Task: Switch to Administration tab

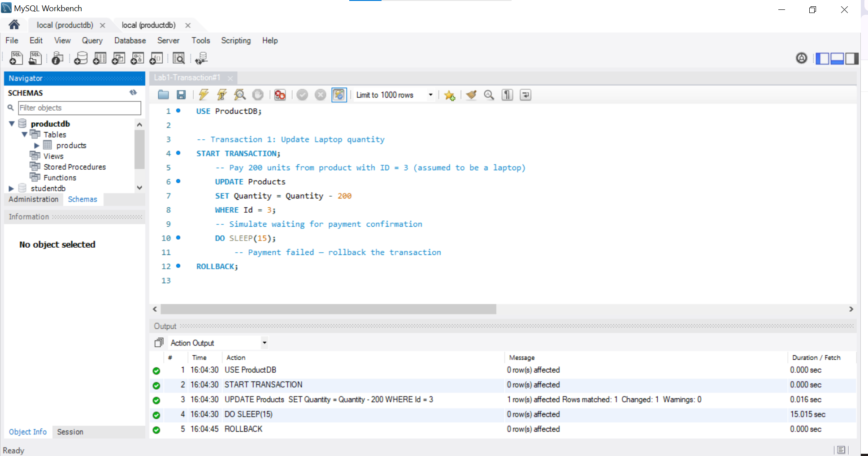Action: 33,199
